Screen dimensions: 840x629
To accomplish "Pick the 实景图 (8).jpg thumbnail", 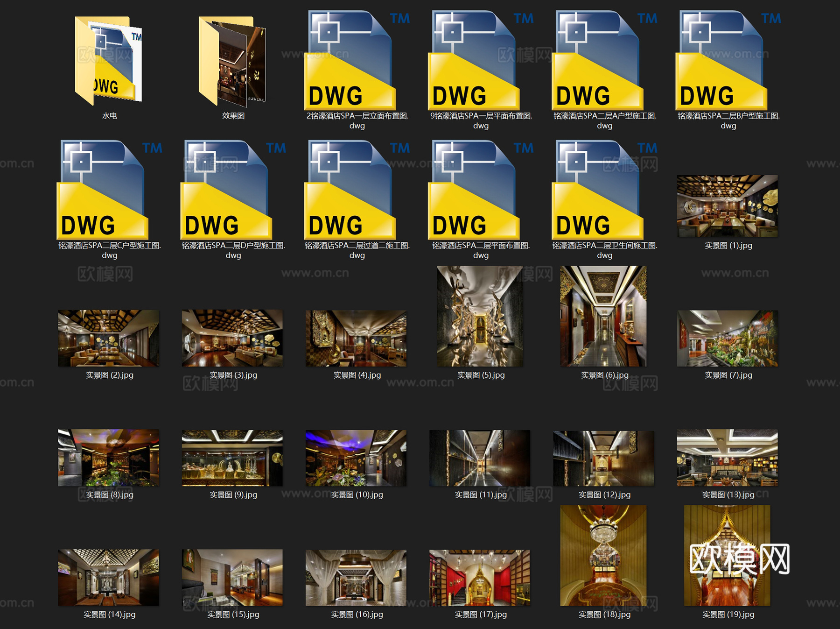I will point(108,458).
